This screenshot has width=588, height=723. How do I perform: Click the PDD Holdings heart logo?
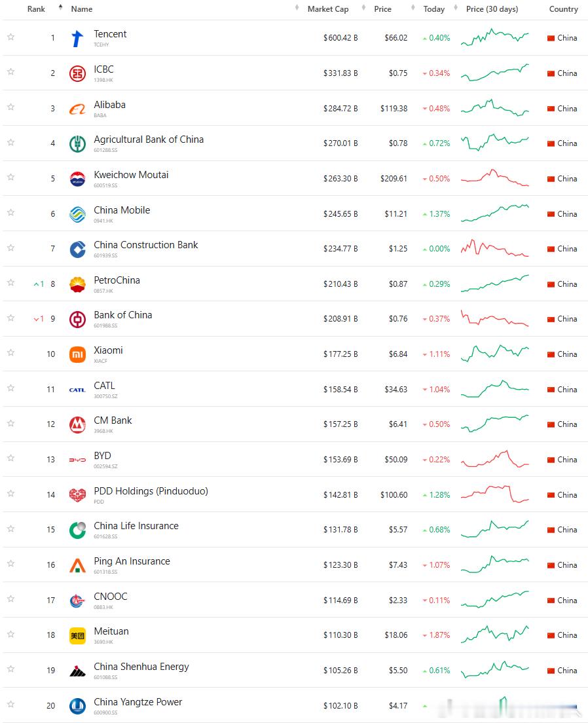77,495
